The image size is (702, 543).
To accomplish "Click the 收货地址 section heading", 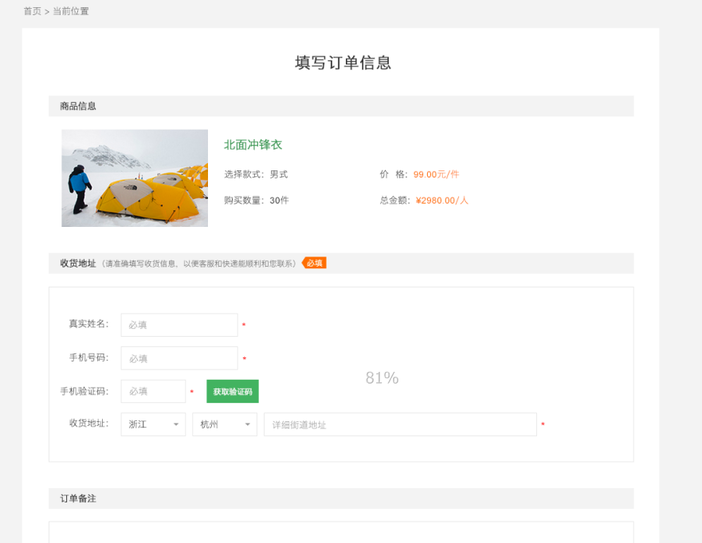I will (78, 263).
